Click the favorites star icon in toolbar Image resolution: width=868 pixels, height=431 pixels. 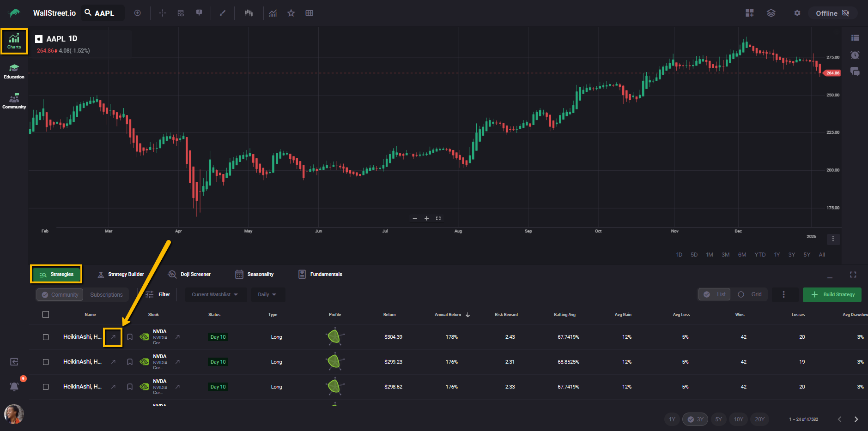tap(291, 13)
